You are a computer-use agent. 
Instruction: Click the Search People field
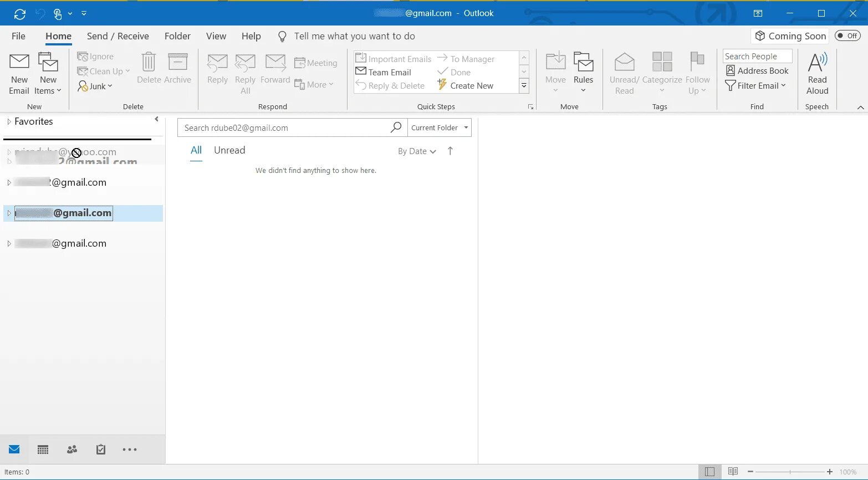757,56
